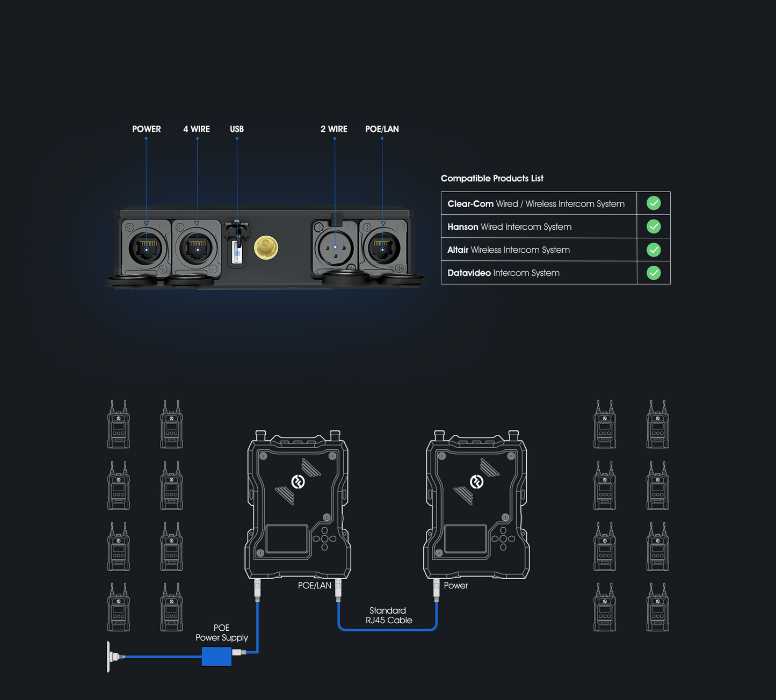Select the Datavideo Intercom System row text
The height and width of the screenshot is (700, 776).
[x=503, y=273]
